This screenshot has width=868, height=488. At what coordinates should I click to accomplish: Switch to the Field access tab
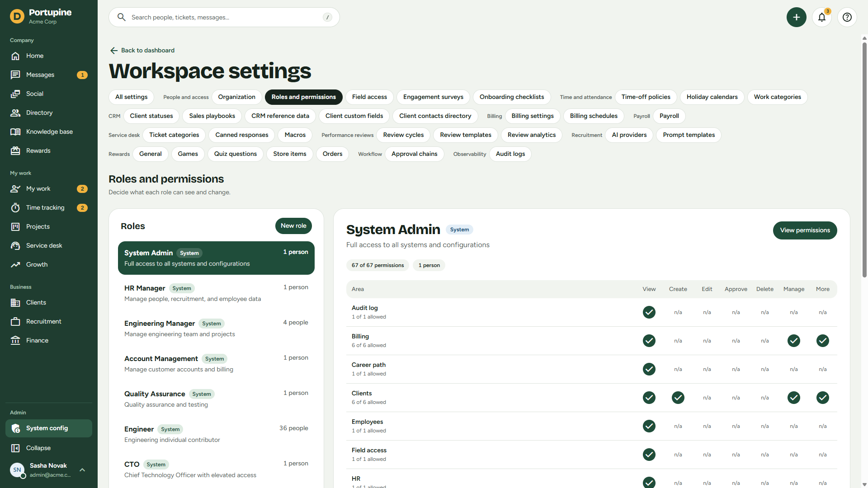(369, 97)
